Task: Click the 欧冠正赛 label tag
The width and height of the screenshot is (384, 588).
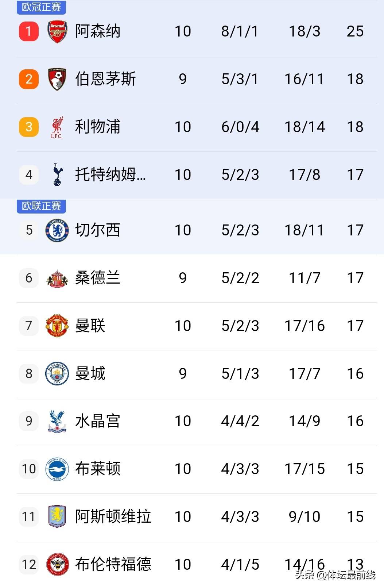Action: tap(41, 7)
